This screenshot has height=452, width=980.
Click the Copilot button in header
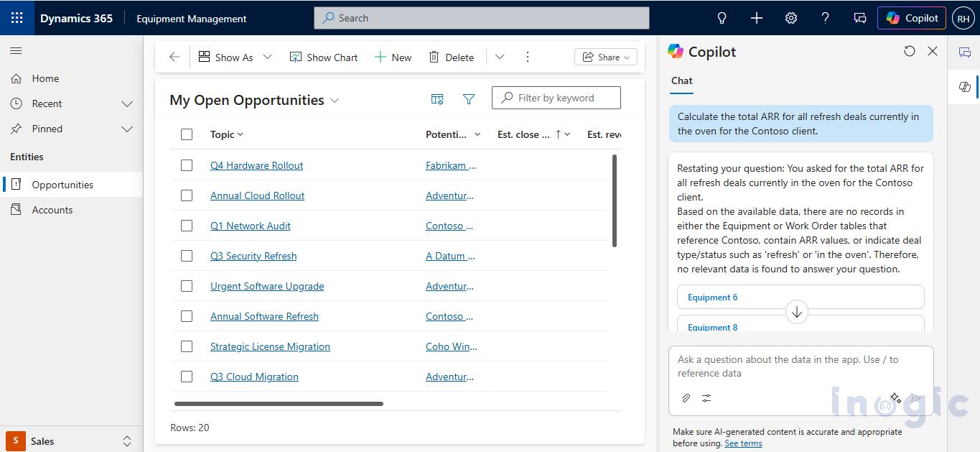[911, 18]
